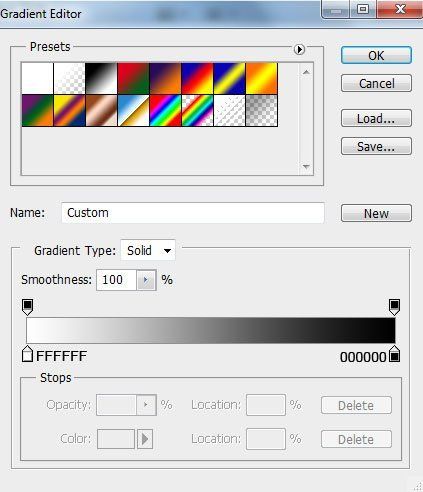Screen dimensions: 423x492
Task: Open the Smoothness slider arrow
Action: click(x=146, y=280)
